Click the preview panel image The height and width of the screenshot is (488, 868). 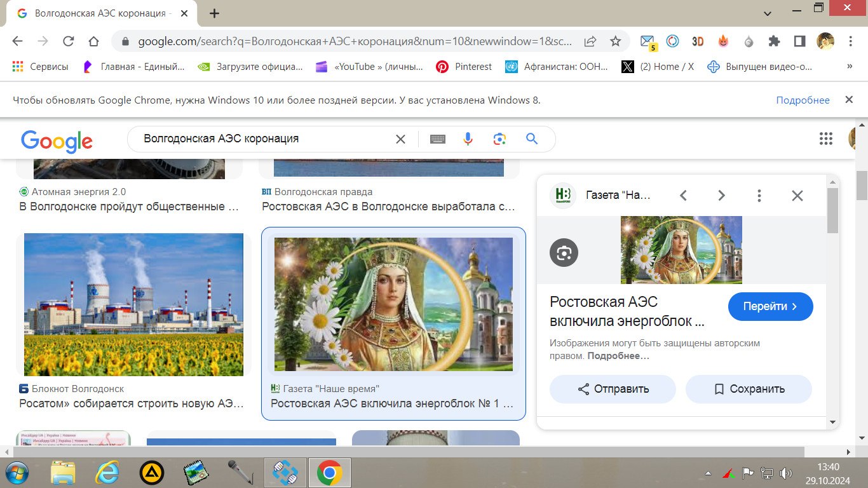(681, 250)
